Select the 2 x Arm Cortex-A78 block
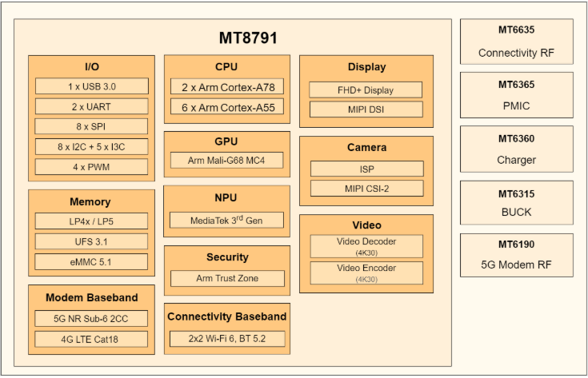Viewport: 588px width, 378px height. (226, 86)
